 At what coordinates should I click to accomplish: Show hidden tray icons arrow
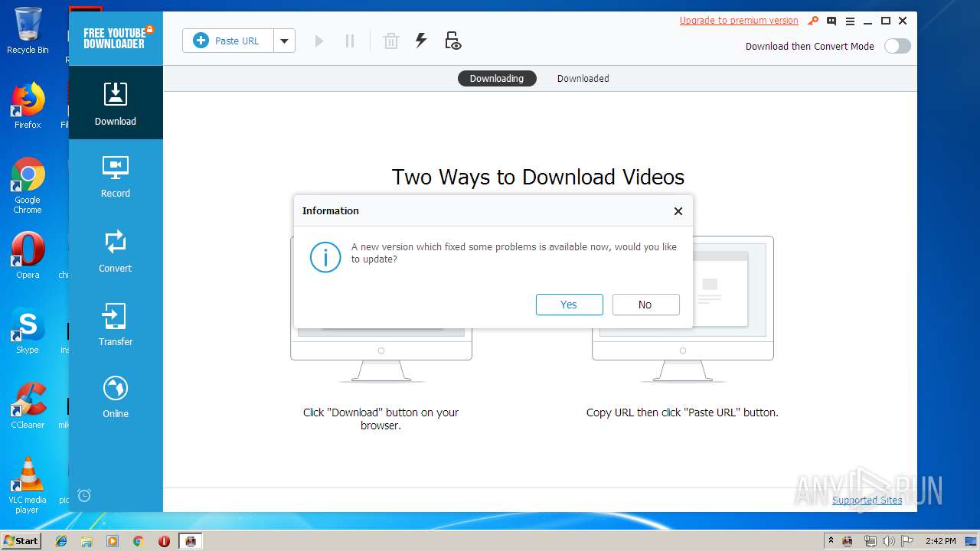coord(831,541)
